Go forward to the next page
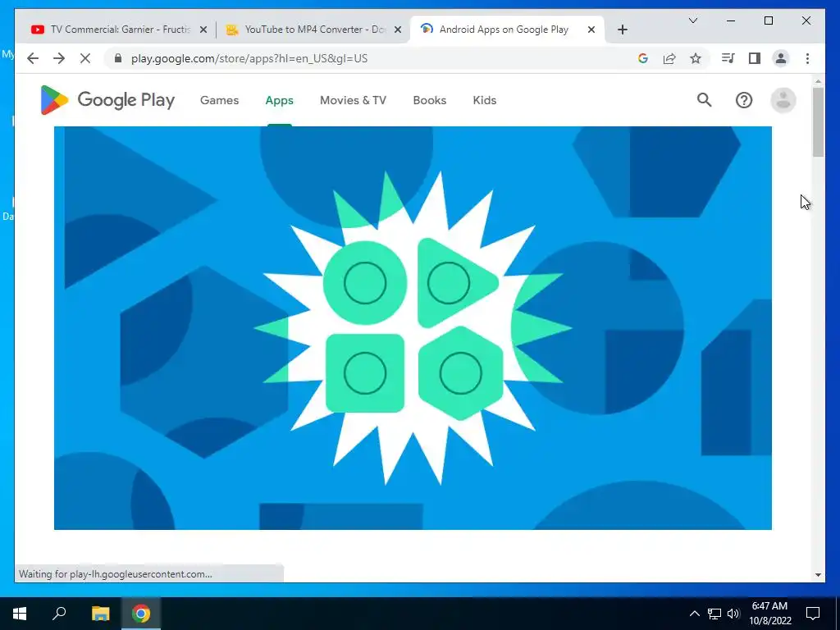 pyautogui.click(x=59, y=58)
